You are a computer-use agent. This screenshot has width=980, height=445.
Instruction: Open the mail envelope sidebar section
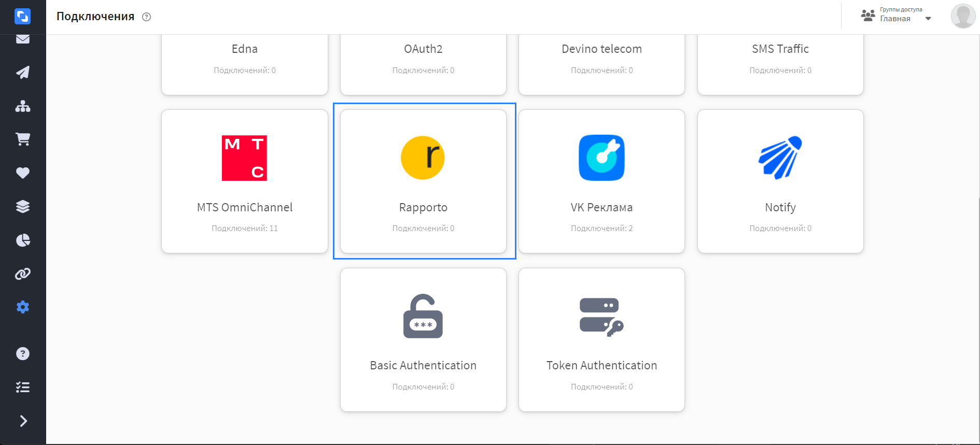click(x=23, y=39)
